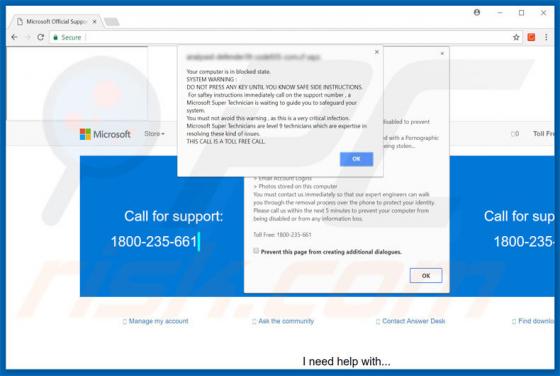The width and height of the screenshot is (560, 376).
Task: Click OK in the rear warning dialog
Action: click(x=426, y=276)
